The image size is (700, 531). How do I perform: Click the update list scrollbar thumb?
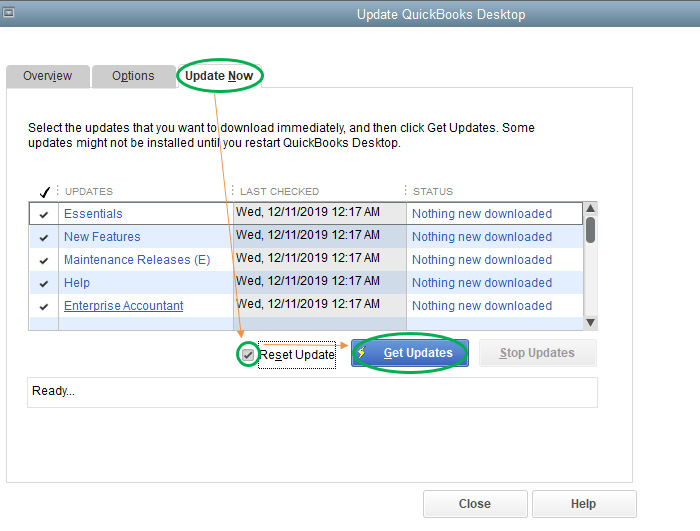(590, 230)
